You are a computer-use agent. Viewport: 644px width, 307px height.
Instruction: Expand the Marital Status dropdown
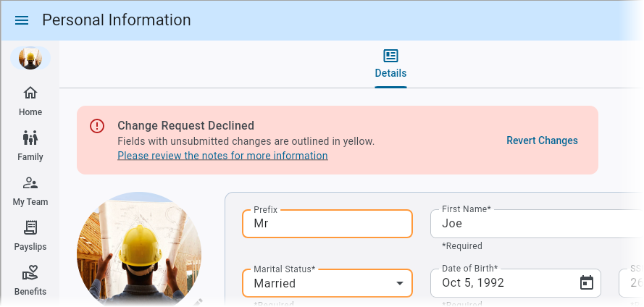click(x=399, y=283)
